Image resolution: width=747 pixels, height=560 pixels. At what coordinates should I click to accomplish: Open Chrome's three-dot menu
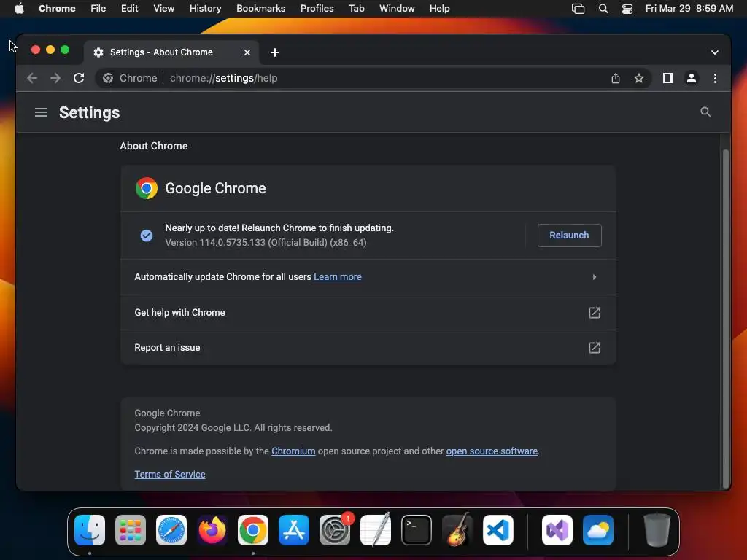click(x=715, y=78)
